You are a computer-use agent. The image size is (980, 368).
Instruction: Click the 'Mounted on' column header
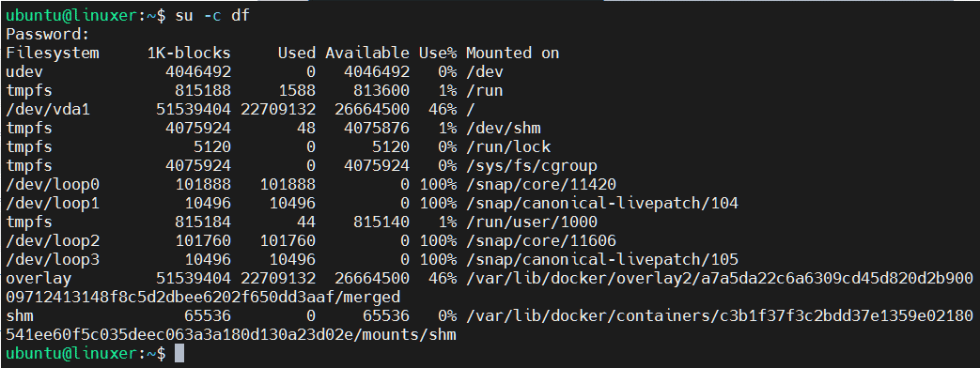tap(512, 54)
